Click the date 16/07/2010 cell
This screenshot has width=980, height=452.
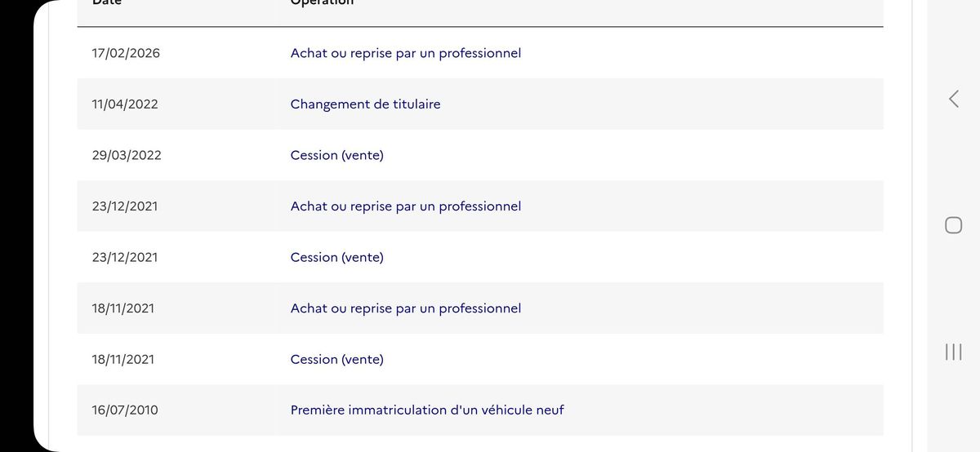125,410
